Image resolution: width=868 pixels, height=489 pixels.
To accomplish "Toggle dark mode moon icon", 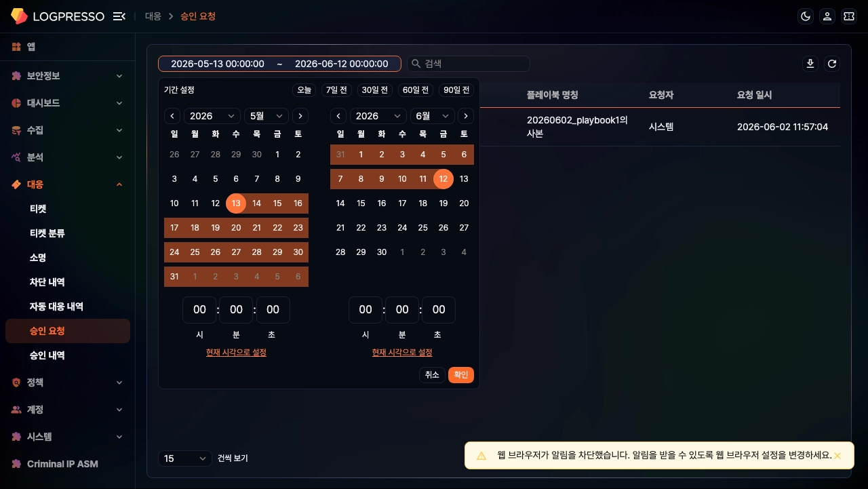I will click(x=806, y=16).
